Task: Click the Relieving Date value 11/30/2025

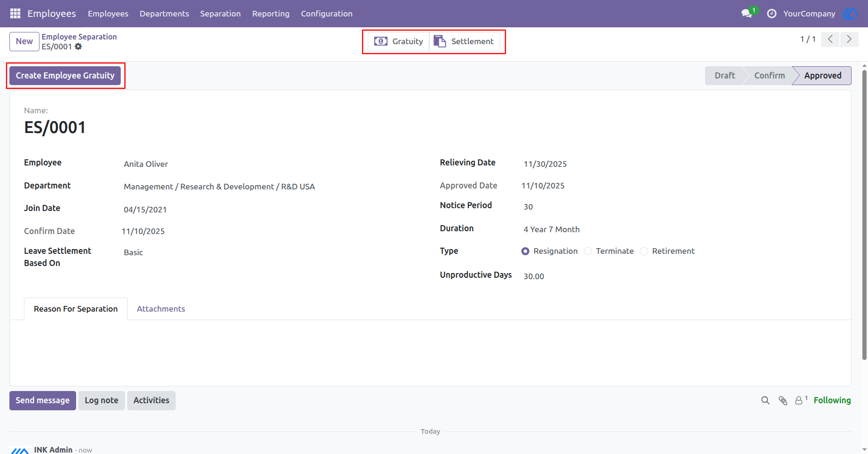Action: [x=545, y=164]
